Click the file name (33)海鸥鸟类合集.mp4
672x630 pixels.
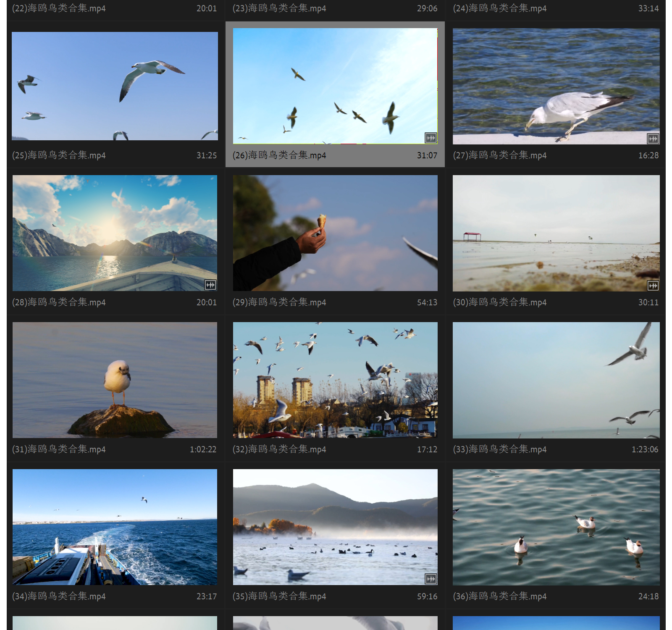[500, 449]
